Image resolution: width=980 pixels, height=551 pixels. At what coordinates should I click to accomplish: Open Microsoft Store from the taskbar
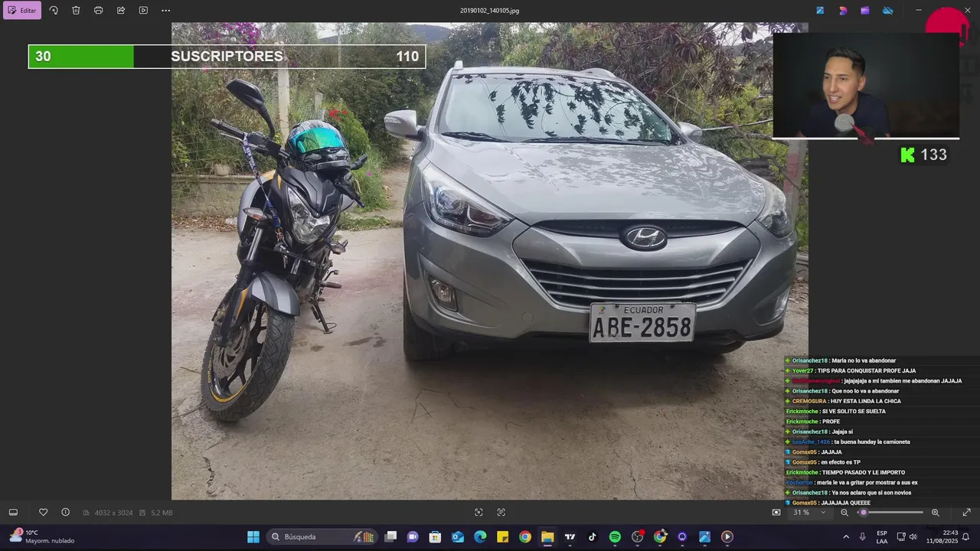[435, 537]
